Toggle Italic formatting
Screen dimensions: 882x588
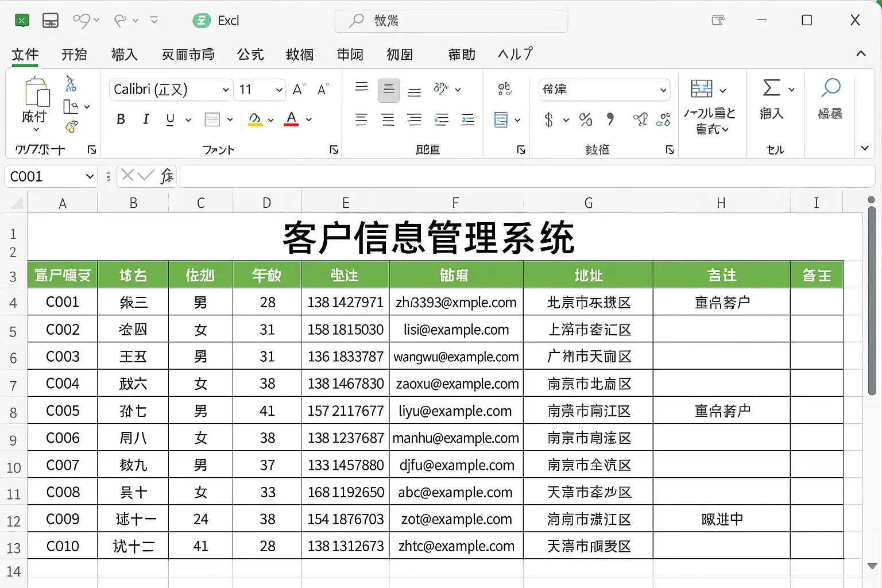coord(146,119)
